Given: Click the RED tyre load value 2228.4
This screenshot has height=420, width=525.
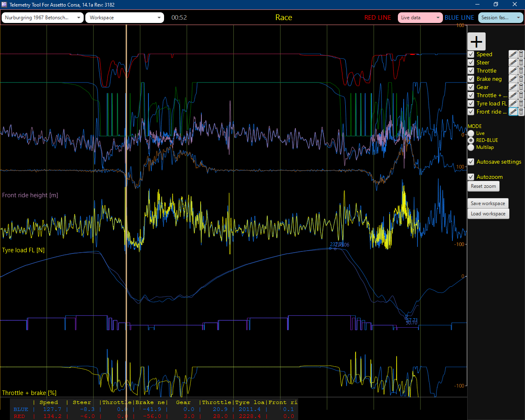Looking at the screenshot, I should coord(250,416).
